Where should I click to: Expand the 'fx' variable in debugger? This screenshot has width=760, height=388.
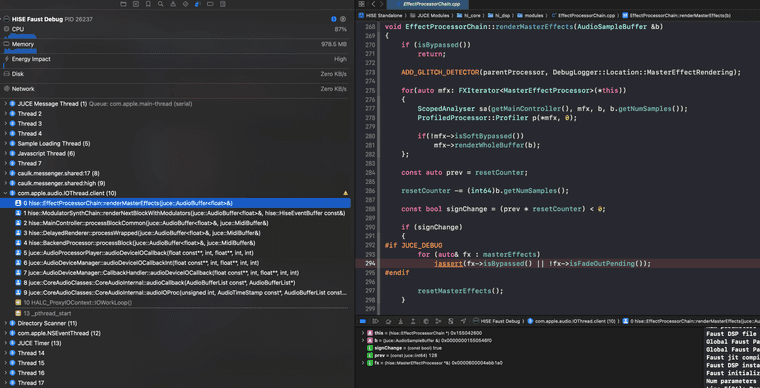[x=363, y=363]
